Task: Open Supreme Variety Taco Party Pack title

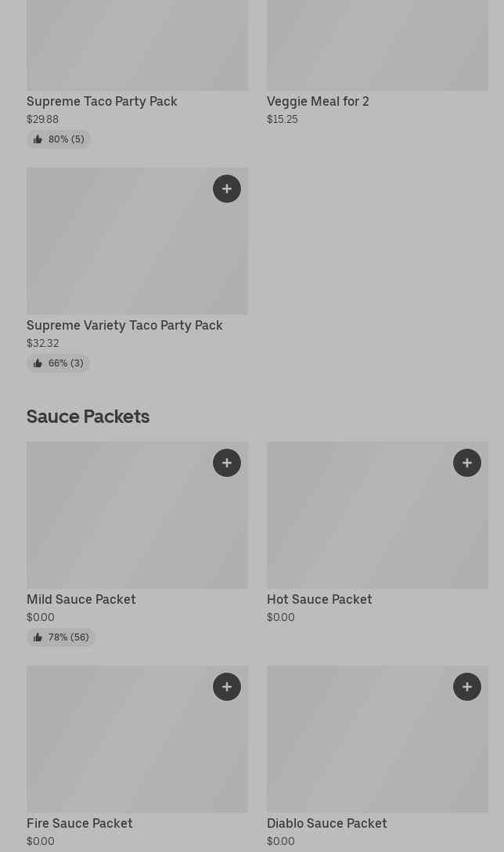Action: point(124,325)
